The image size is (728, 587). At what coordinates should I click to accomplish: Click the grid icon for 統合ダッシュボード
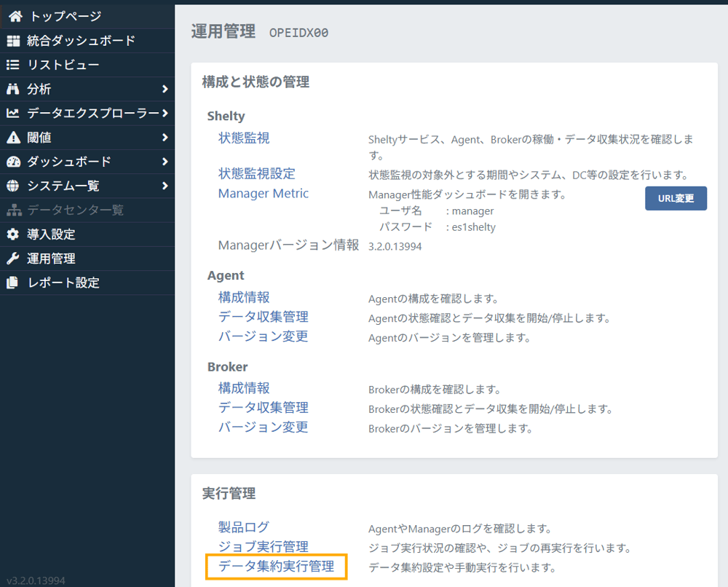click(x=13, y=41)
